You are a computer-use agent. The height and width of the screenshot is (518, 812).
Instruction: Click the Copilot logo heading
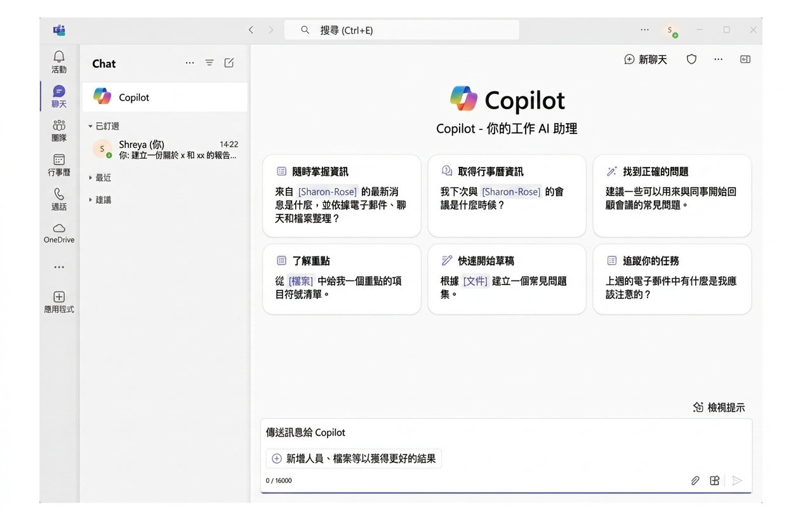point(507,100)
